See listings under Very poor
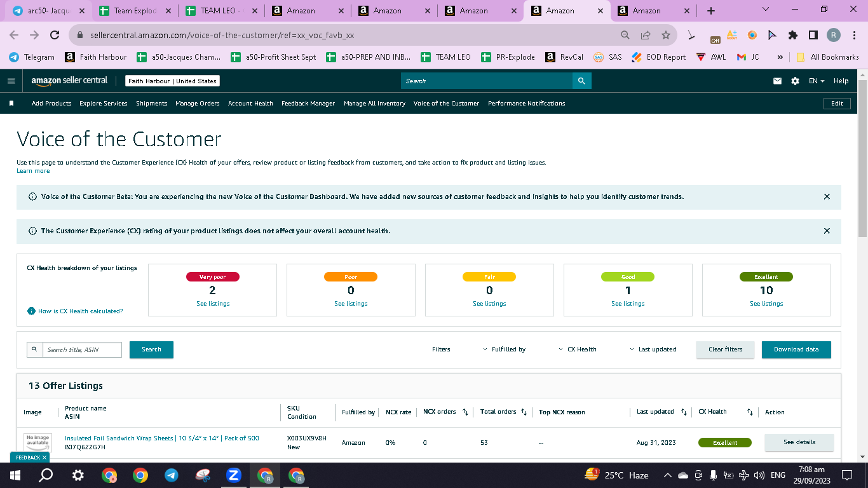Image resolution: width=868 pixels, height=488 pixels. (213, 304)
